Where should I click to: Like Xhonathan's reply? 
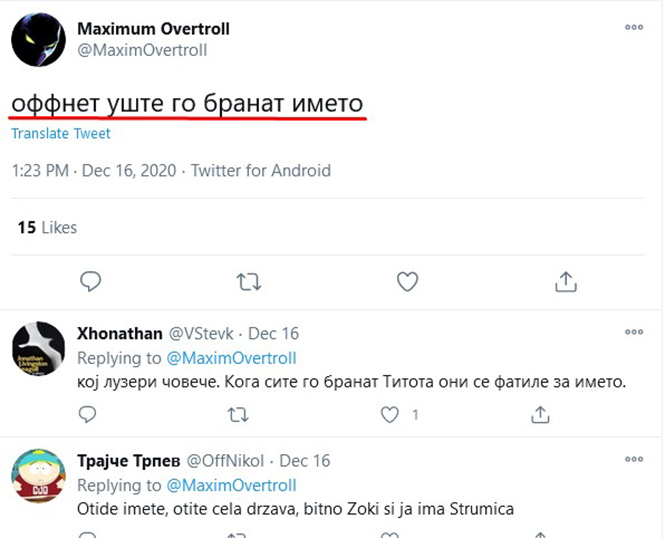point(390,413)
